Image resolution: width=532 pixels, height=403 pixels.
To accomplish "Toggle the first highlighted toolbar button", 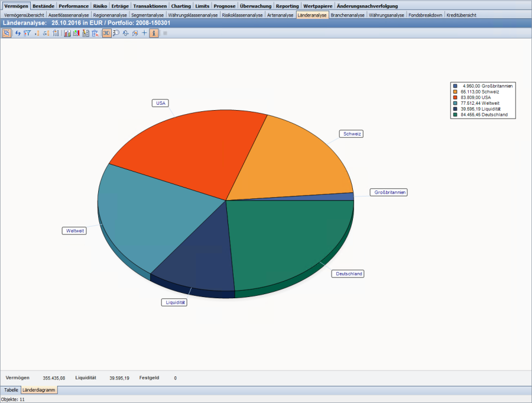I will pos(7,33).
